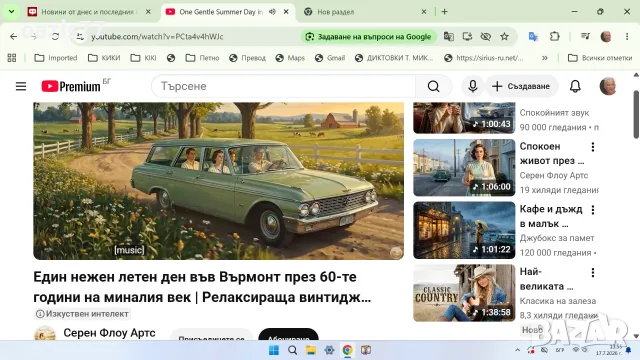This screenshot has height=360, width=640.
Task: Go back to the previous page
Action: (x=13, y=37)
